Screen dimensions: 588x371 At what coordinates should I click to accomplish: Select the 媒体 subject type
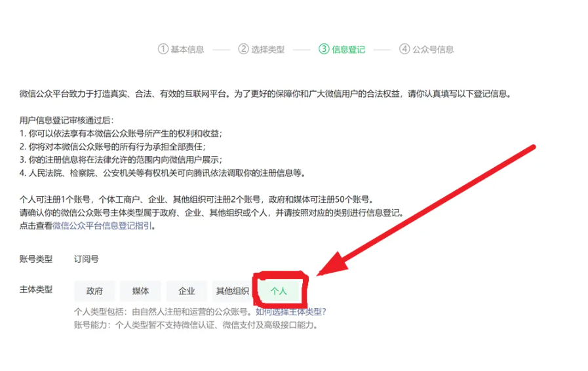click(x=141, y=291)
